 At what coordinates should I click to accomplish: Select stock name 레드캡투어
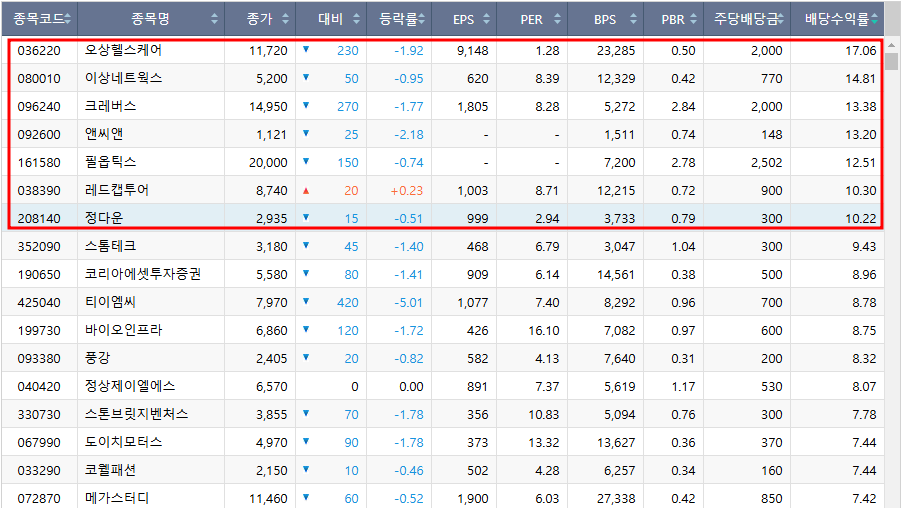(117, 190)
